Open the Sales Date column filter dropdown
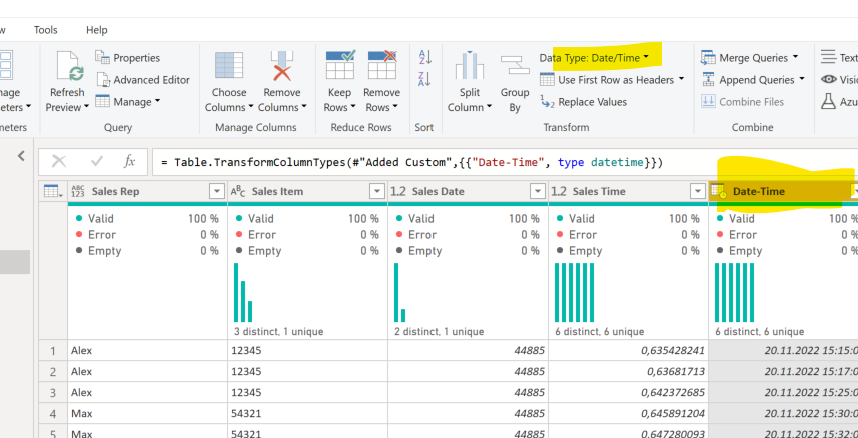 point(538,191)
